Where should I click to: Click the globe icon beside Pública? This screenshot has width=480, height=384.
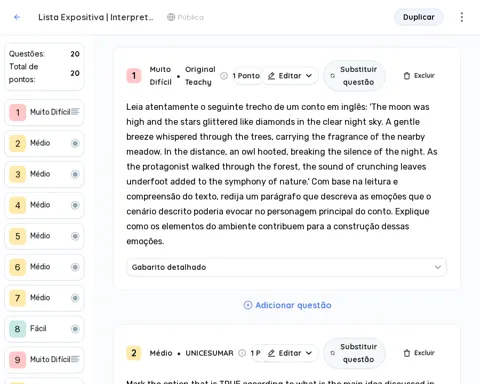pos(171,17)
